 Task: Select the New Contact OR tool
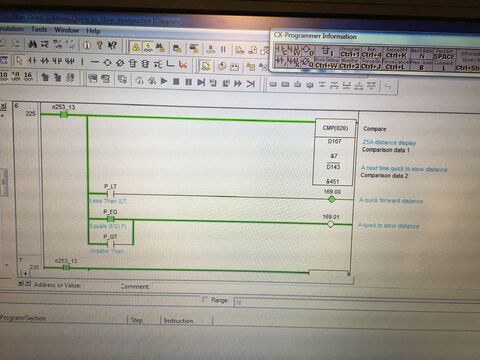coord(57,61)
